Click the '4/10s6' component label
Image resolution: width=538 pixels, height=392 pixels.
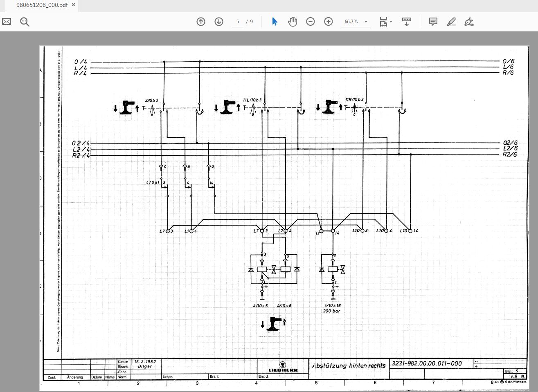tap(284, 306)
